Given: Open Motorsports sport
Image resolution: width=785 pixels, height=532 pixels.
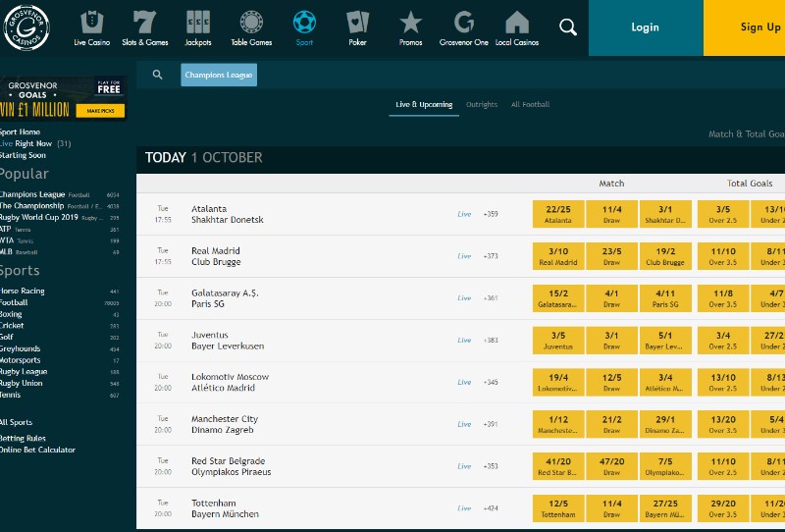Looking at the screenshot, I should pyautogui.click(x=60, y=360).
